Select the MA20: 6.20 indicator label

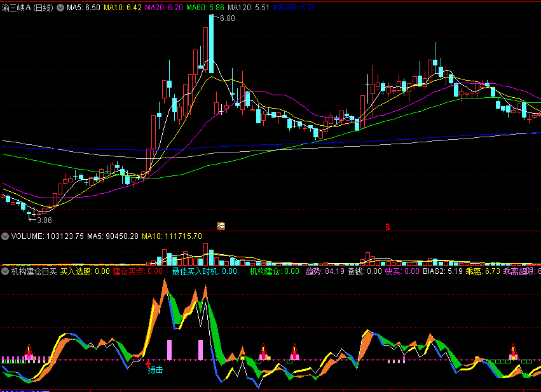click(164, 8)
